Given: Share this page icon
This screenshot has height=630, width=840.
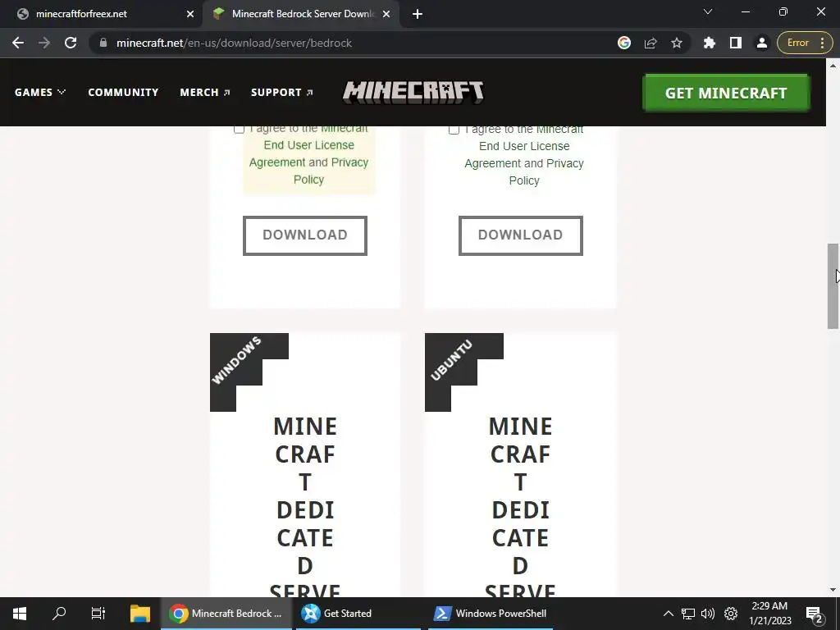Looking at the screenshot, I should coord(651,43).
